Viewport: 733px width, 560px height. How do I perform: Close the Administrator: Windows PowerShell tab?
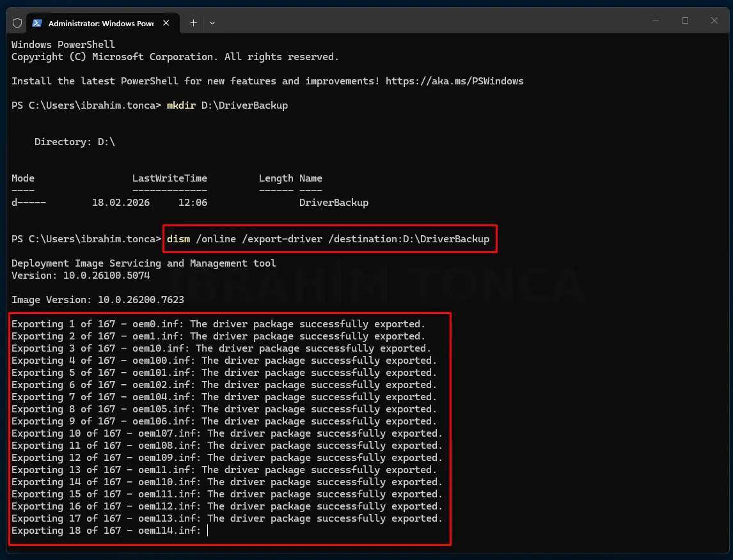click(x=166, y=23)
